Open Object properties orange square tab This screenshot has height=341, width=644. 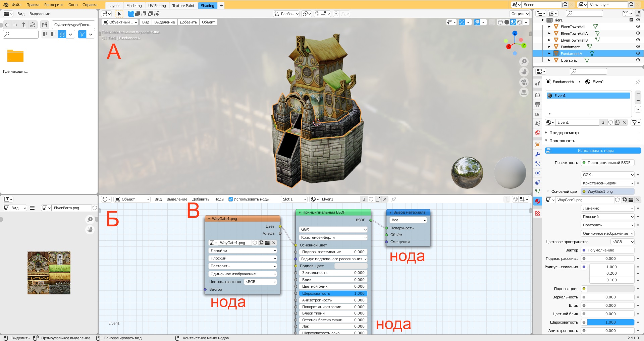pyautogui.click(x=538, y=145)
